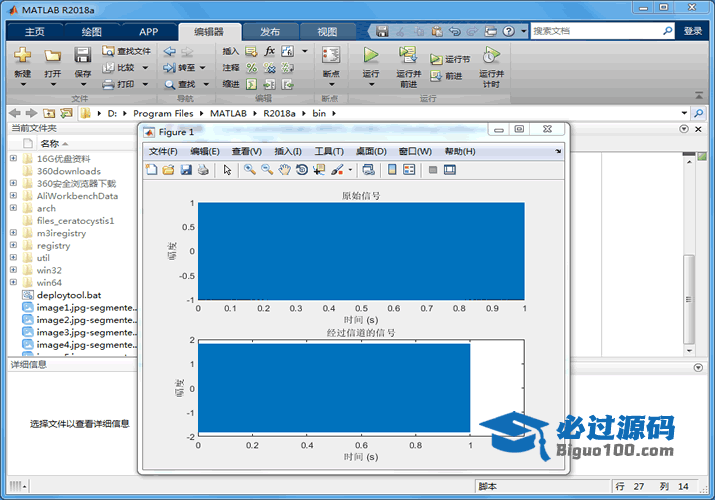Switch to the Publish (发布) tab

click(270, 31)
